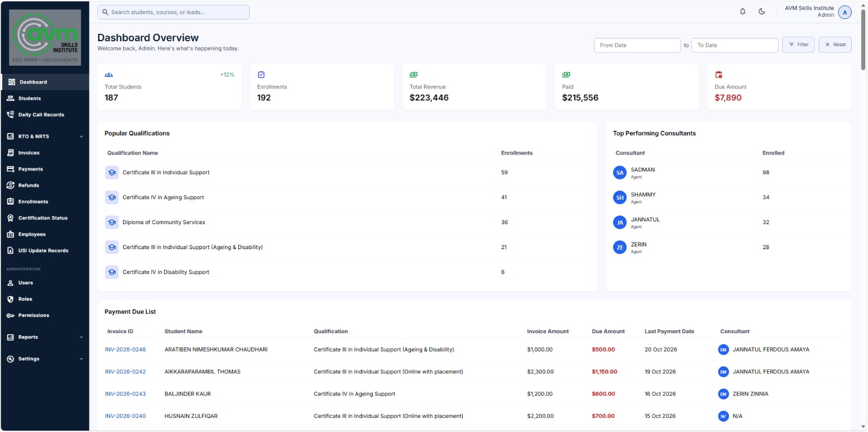The width and height of the screenshot is (868, 432).
Task: Click the Employees sidebar icon
Action: [10, 234]
